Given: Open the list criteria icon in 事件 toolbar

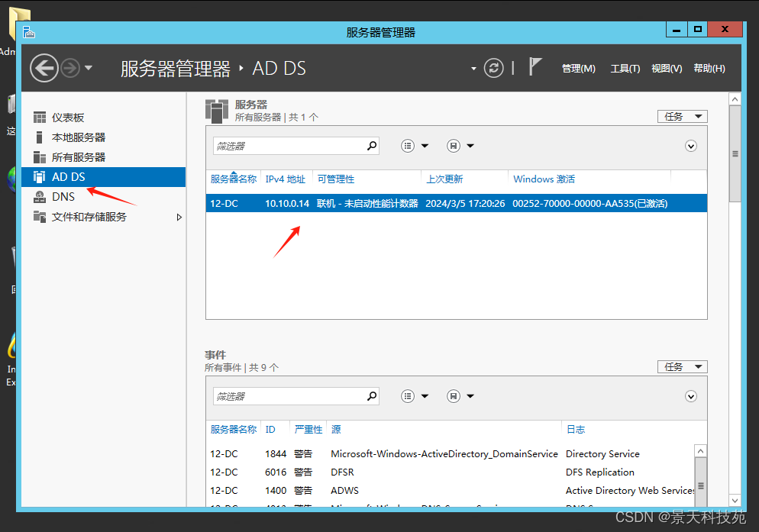Looking at the screenshot, I should coord(408,396).
